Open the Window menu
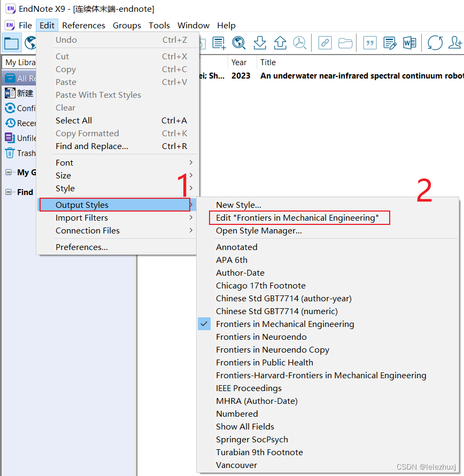Image resolution: width=464 pixels, height=476 pixels. pos(194,25)
